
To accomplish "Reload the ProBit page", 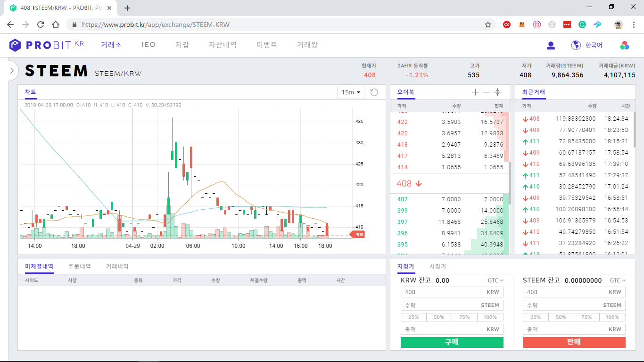I will click(x=41, y=25).
